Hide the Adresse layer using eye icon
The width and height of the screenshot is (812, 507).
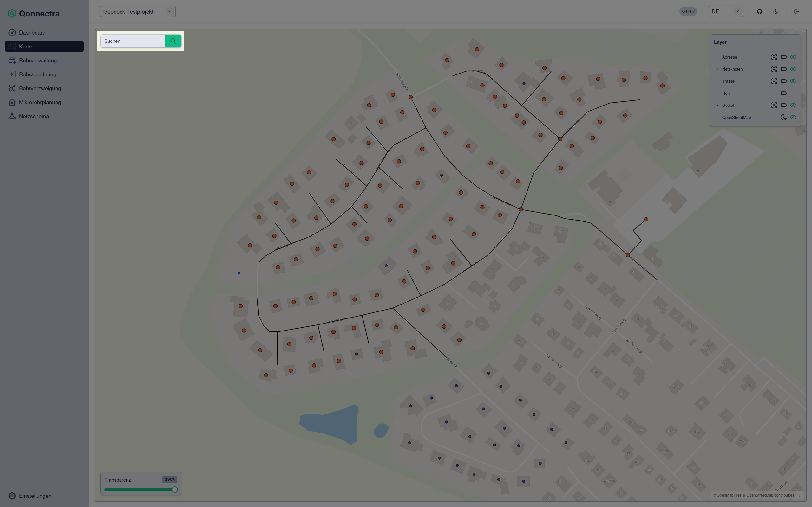pyautogui.click(x=793, y=57)
